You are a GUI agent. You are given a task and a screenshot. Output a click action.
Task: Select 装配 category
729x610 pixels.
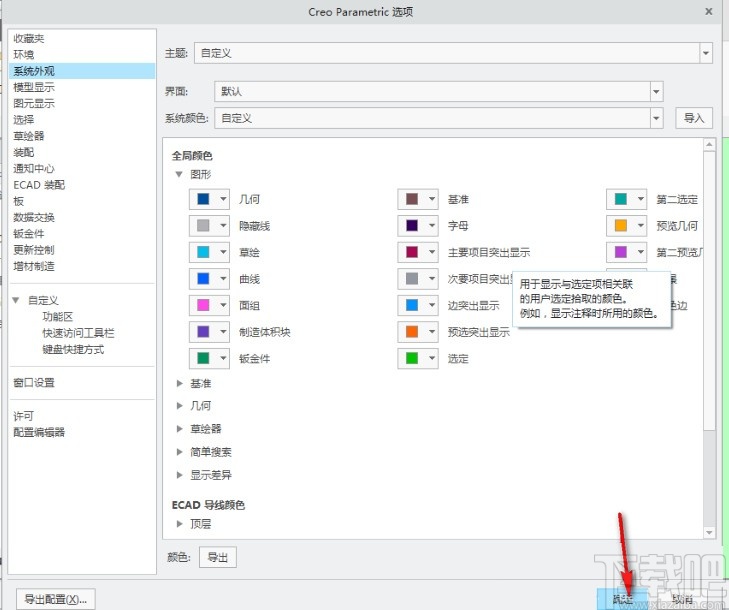click(x=24, y=152)
